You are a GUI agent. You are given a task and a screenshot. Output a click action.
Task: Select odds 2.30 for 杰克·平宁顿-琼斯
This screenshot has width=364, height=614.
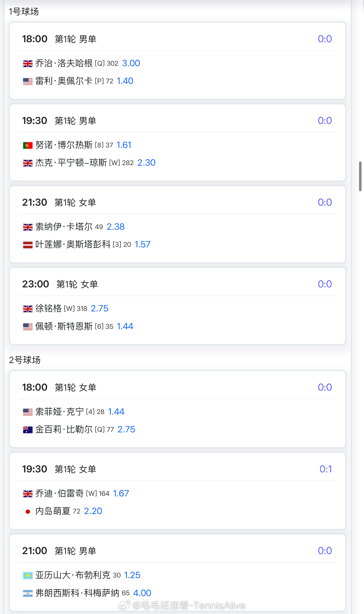146,163
